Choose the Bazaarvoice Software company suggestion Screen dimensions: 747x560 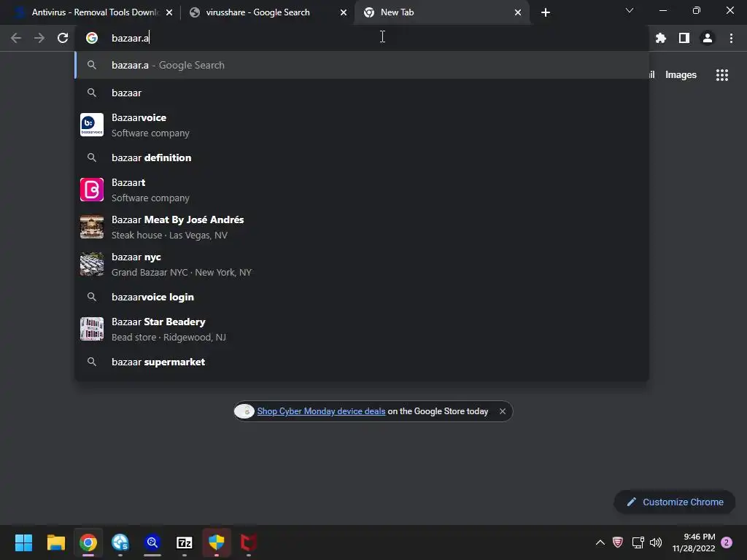point(362,125)
